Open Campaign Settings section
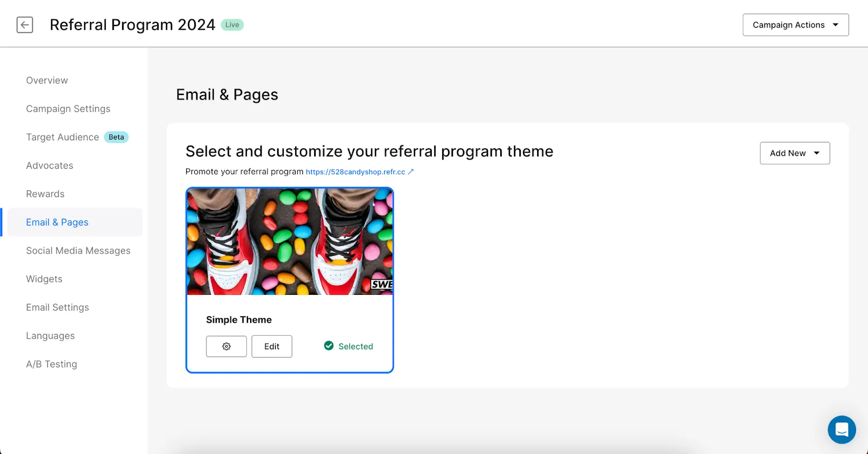This screenshot has height=454, width=868. pyautogui.click(x=68, y=109)
